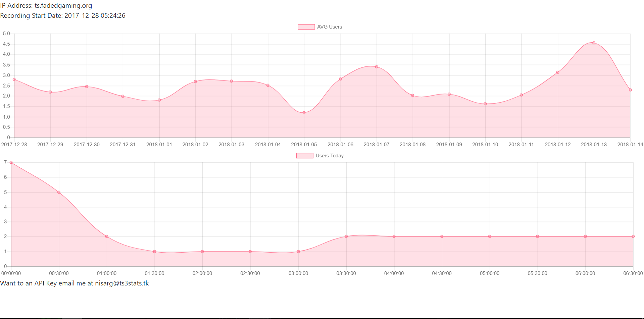Screen dimensions: 644x319
Task: Select the 00:30:00 point with 5 users
Action: [x=59, y=192]
